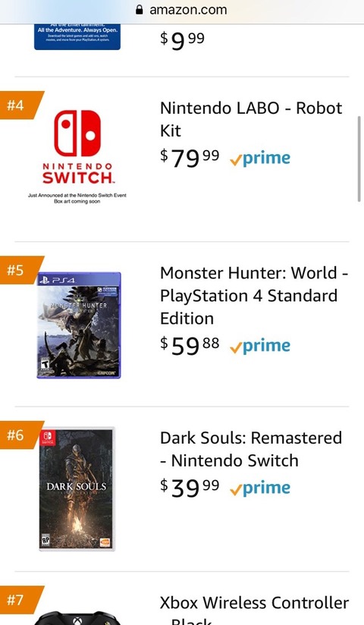Open the amazon.com address field
Image resolution: width=364 pixels, height=625 pixels.
pyautogui.click(x=182, y=10)
